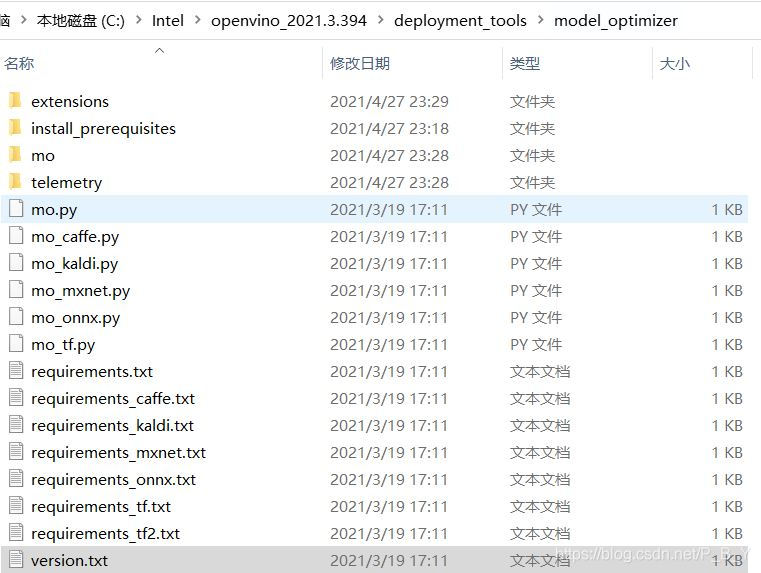The height and width of the screenshot is (573, 761).
Task: Select file name mo_onnx.py
Action: pyautogui.click(x=75, y=318)
